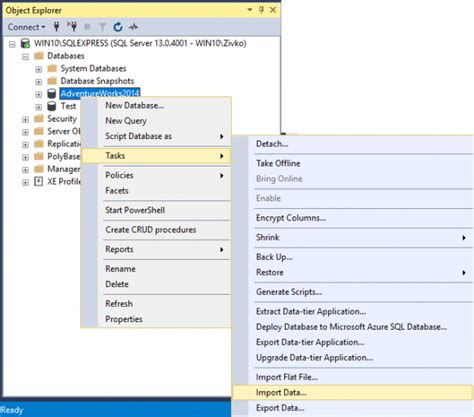Click Refresh in context menu
Viewport: 474px width, 417px height.
point(156,304)
